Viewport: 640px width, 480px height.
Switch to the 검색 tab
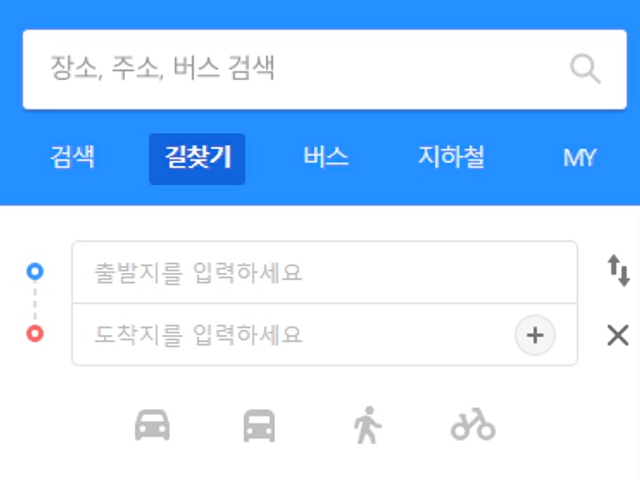pos(72,157)
